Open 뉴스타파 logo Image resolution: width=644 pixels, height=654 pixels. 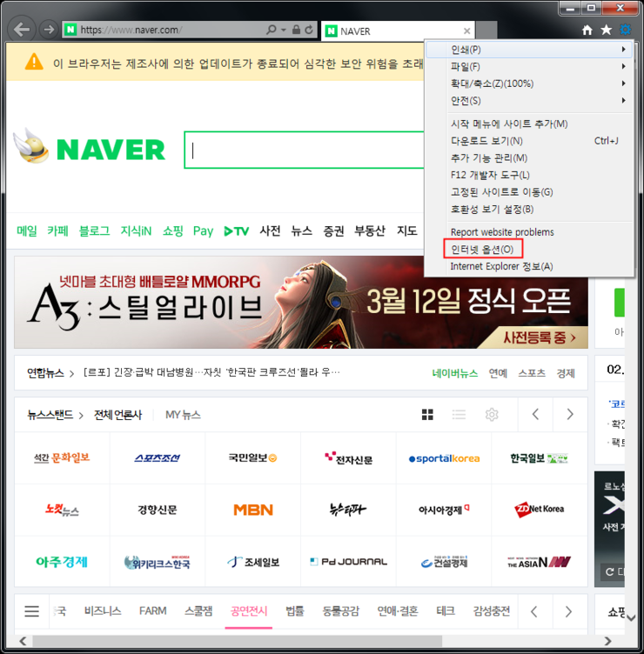[348, 510]
